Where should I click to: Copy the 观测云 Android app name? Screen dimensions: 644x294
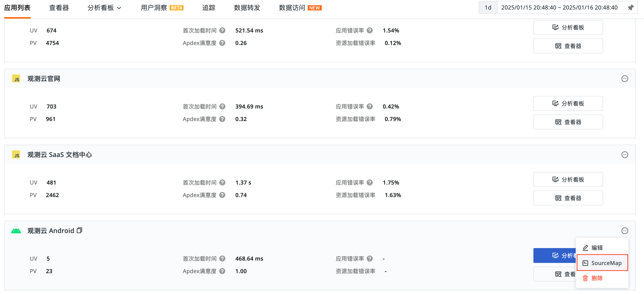tap(79, 230)
